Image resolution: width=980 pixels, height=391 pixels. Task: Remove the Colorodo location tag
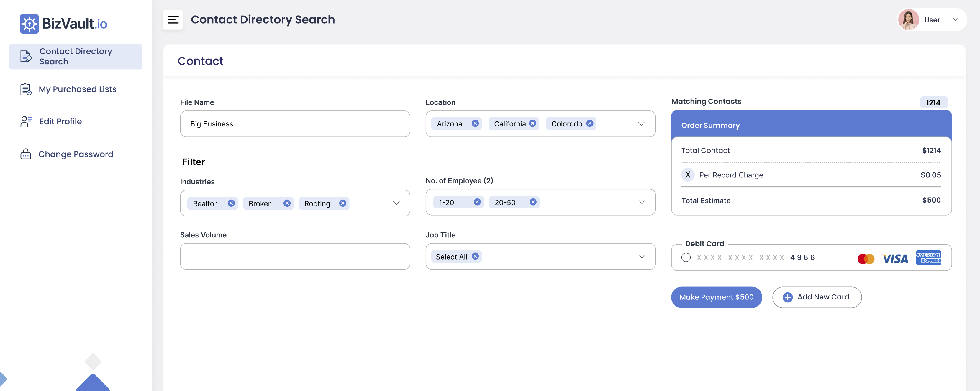(589, 123)
